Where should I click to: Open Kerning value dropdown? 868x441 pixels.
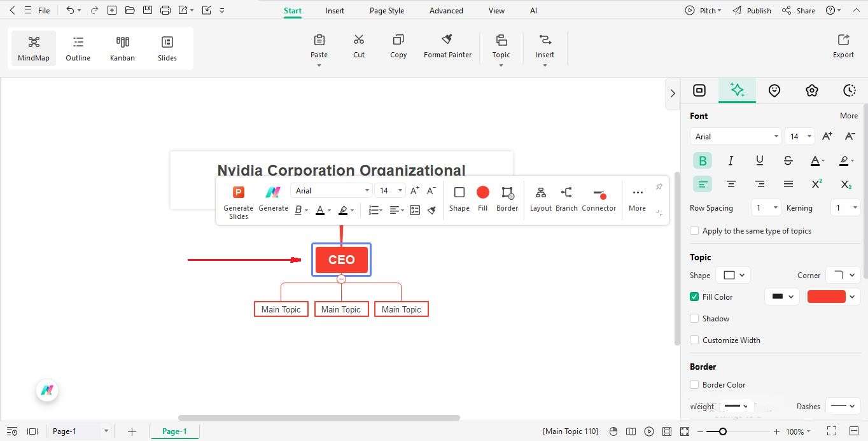pyautogui.click(x=846, y=207)
